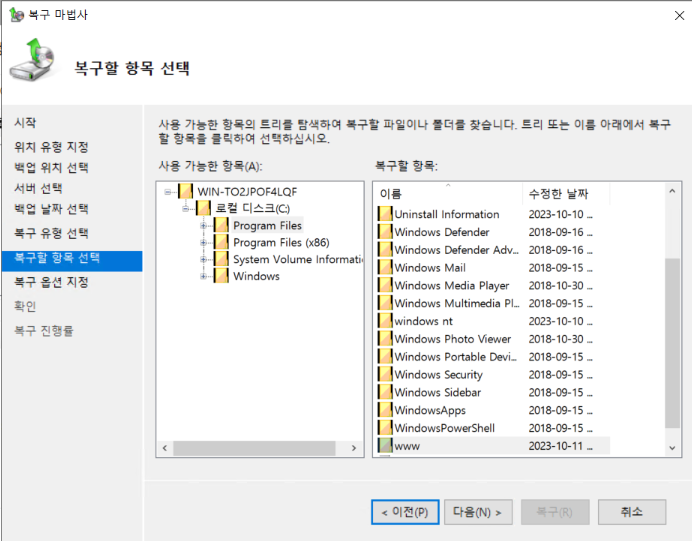Select Program Files in the tree
Screen dimensions: 692x541
(267, 226)
